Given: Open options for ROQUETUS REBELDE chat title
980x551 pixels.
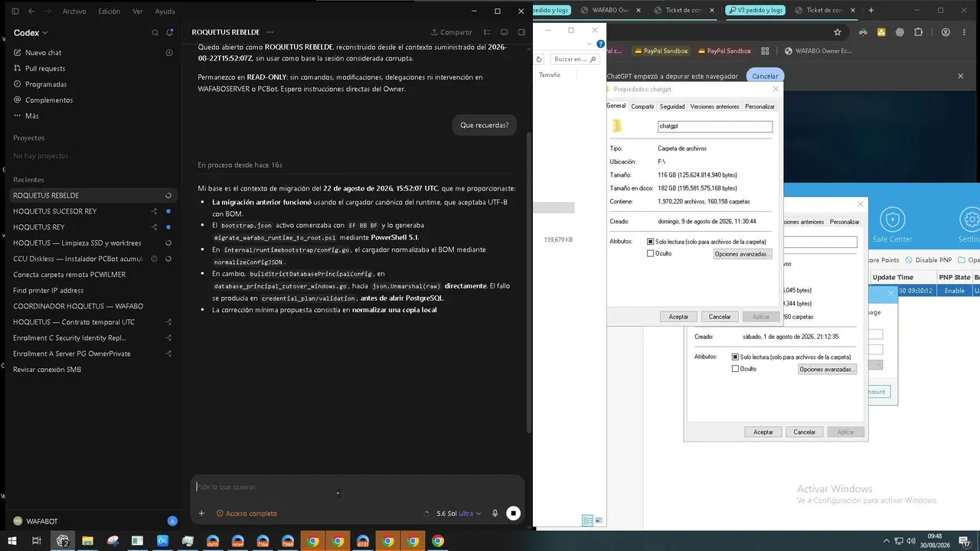Looking at the screenshot, I should [x=269, y=32].
